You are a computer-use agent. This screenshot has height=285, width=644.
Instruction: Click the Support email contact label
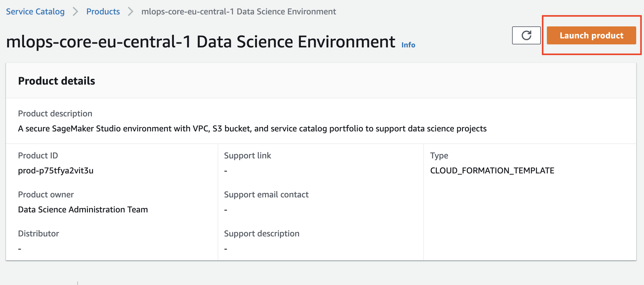click(x=266, y=194)
